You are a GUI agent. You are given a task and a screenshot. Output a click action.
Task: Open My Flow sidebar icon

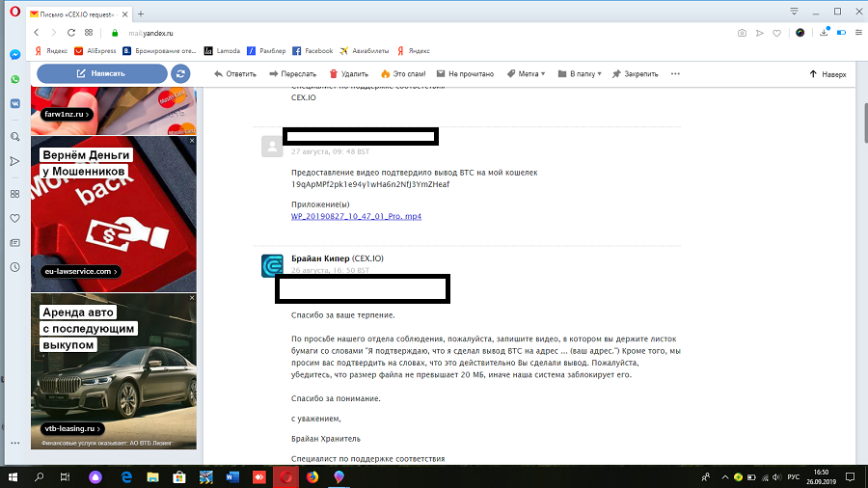coord(14,161)
